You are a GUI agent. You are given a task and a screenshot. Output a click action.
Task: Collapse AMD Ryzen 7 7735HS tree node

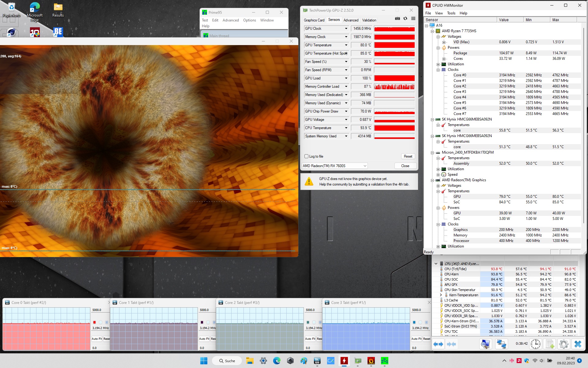click(x=432, y=31)
